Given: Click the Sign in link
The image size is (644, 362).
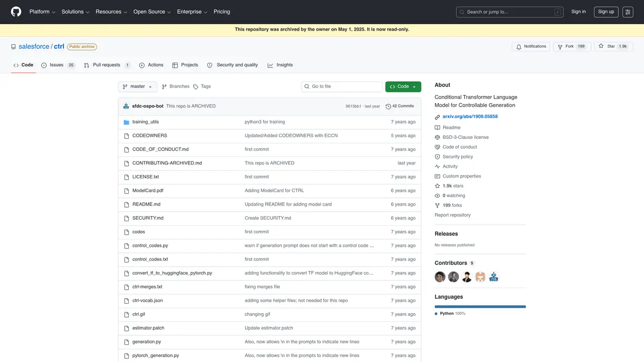Looking at the screenshot, I should (x=579, y=12).
